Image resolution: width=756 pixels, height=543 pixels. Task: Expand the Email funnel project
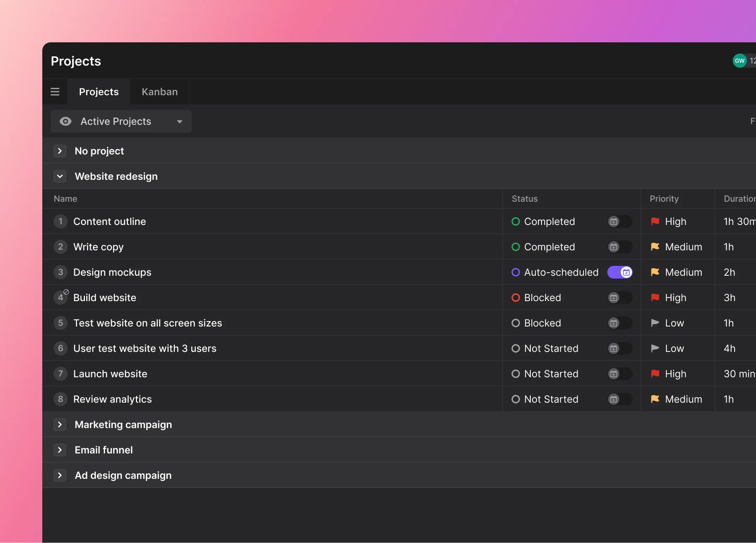[x=60, y=450]
